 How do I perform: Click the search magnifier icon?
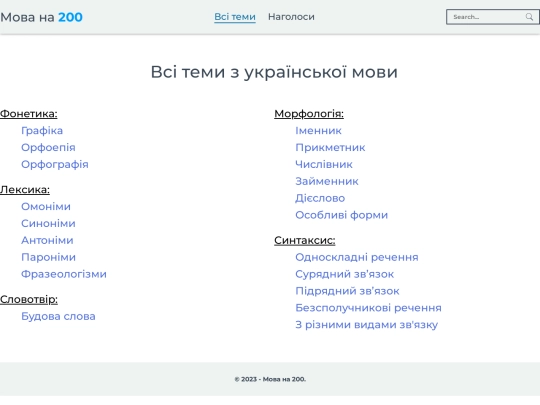pos(529,17)
